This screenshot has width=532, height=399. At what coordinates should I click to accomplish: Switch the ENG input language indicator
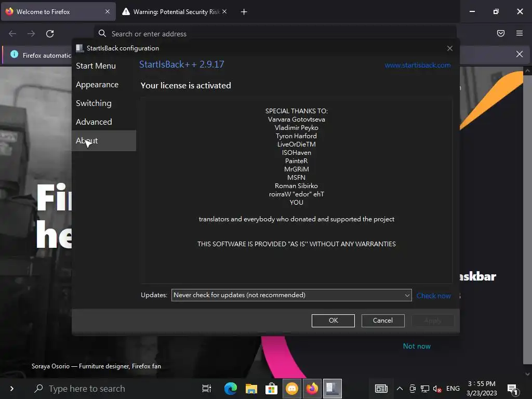(453, 389)
